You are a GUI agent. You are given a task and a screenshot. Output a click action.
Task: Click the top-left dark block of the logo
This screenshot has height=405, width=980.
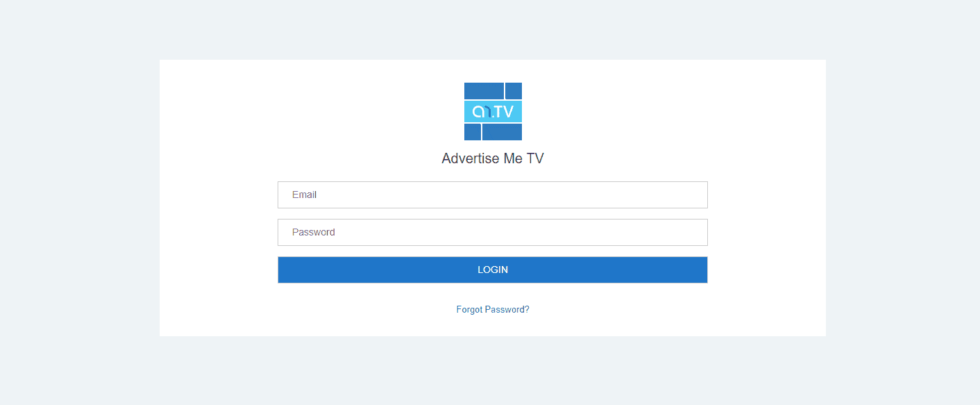(x=482, y=90)
